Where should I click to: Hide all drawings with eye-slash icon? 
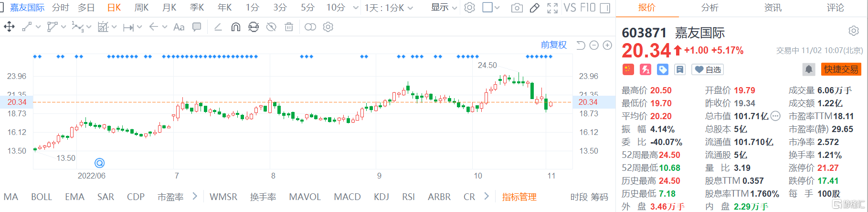pyautogui.click(x=271, y=27)
